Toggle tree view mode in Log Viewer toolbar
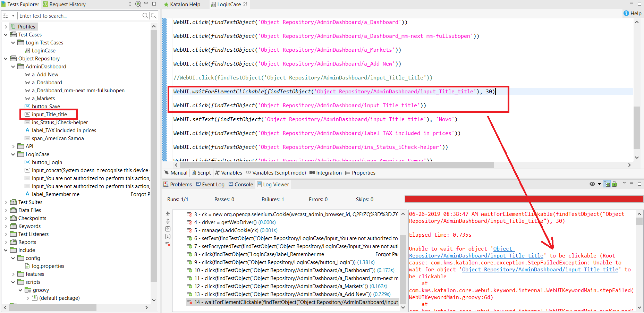This screenshot has height=313, width=644. [x=607, y=184]
